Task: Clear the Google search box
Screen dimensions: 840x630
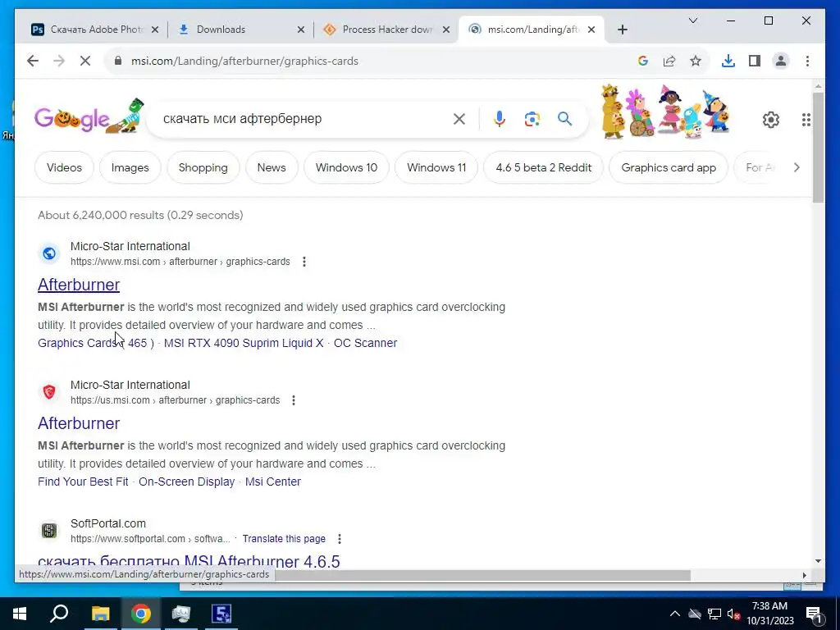Action: tap(459, 119)
